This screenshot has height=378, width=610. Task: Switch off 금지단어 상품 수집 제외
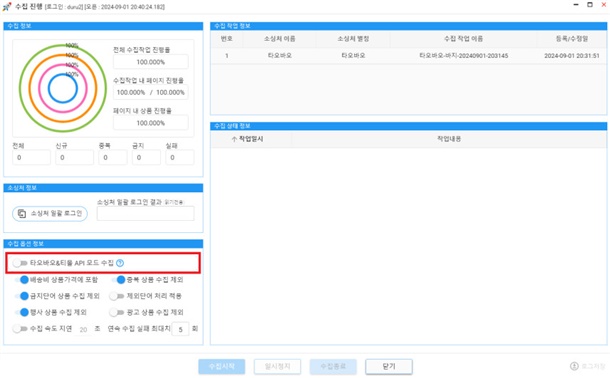[22, 296]
